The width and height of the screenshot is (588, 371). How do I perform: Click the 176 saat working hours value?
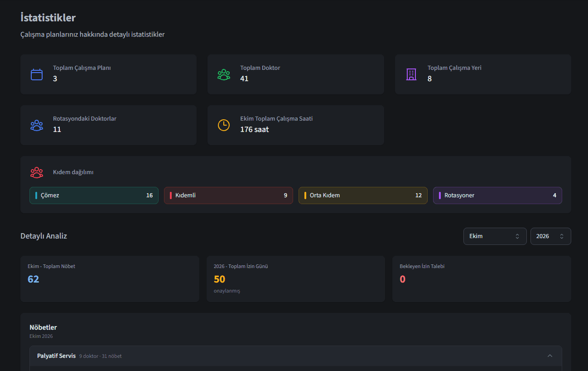(255, 129)
